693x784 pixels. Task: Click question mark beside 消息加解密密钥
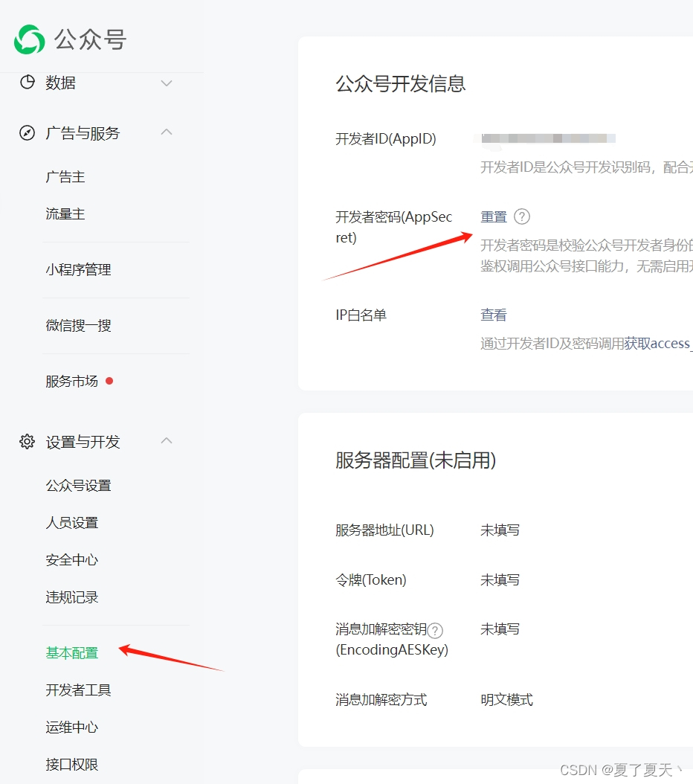(x=434, y=629)
